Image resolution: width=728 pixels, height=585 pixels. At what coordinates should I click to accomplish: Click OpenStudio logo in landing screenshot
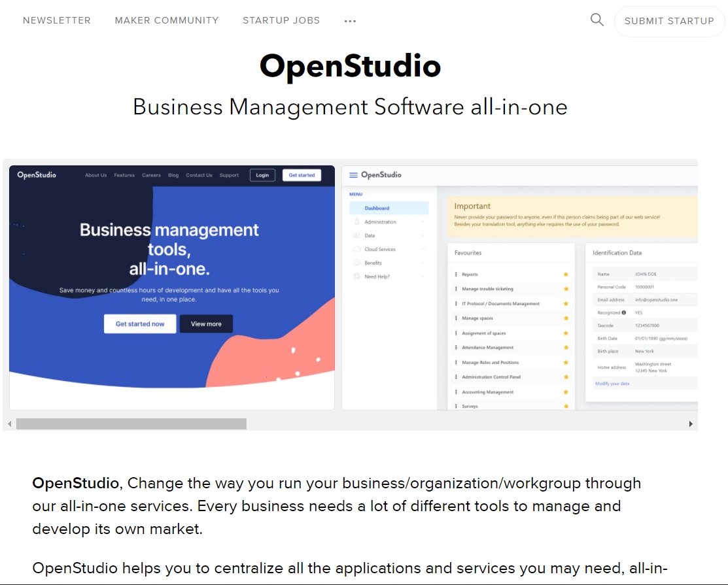37,175
